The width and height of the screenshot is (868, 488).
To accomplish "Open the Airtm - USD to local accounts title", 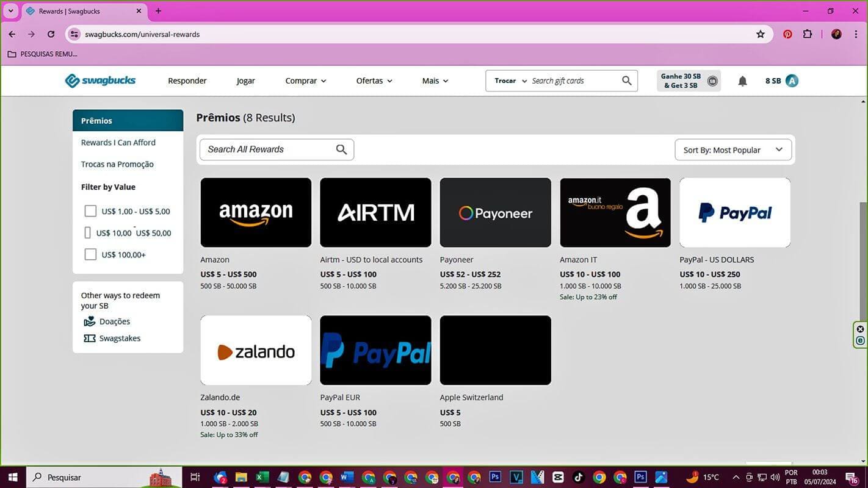I will point(371,259).
